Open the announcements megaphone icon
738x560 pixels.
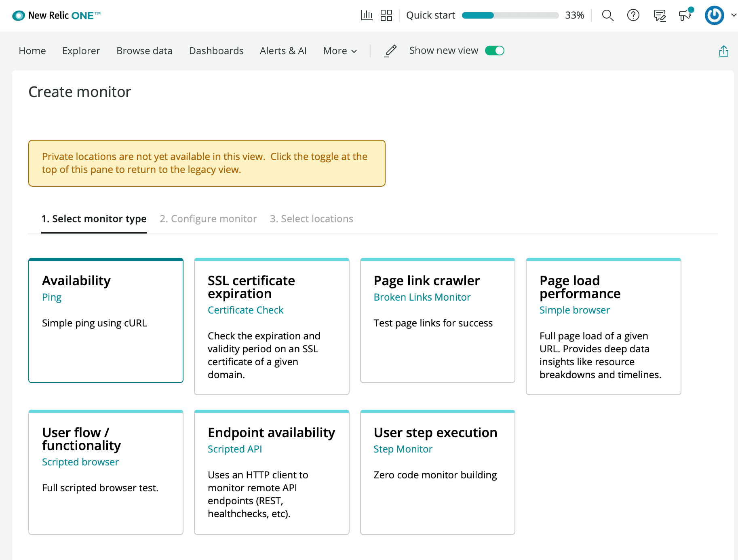(x=685, y=15)
